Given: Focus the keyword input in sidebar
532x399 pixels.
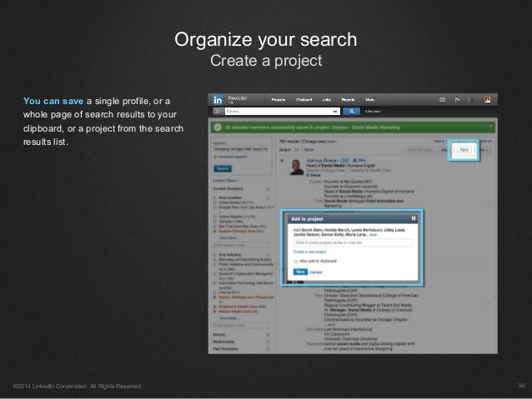Looking at the screenshot, I should tap(240, 149).
